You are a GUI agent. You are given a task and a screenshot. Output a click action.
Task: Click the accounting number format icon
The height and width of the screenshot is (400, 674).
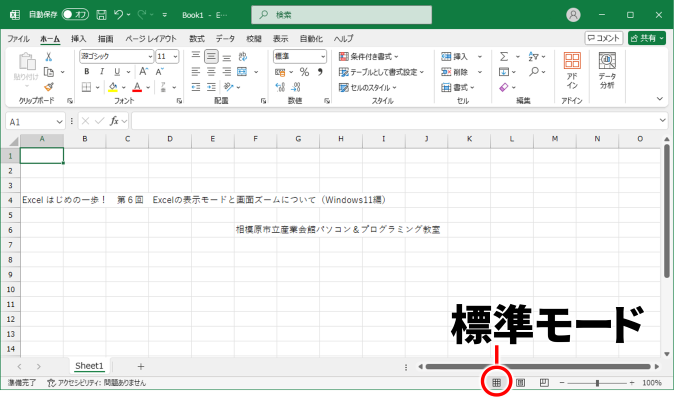pos(280,72)
